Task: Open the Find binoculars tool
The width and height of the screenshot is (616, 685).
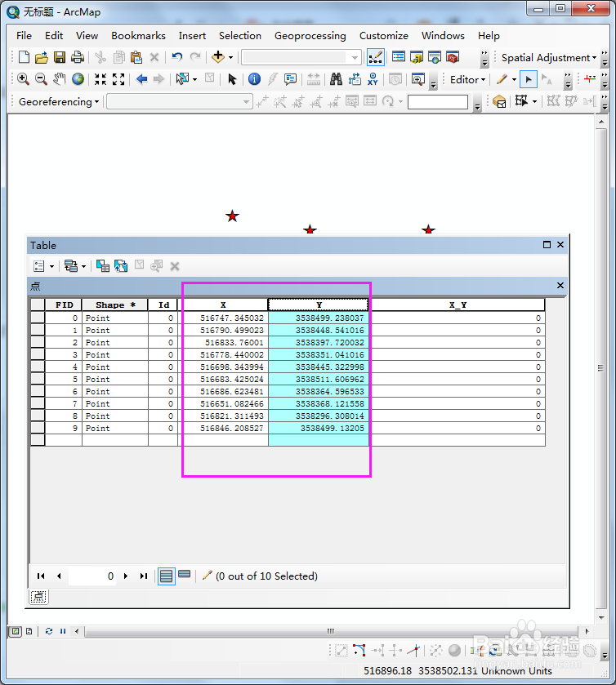Action: pos(336,79)
